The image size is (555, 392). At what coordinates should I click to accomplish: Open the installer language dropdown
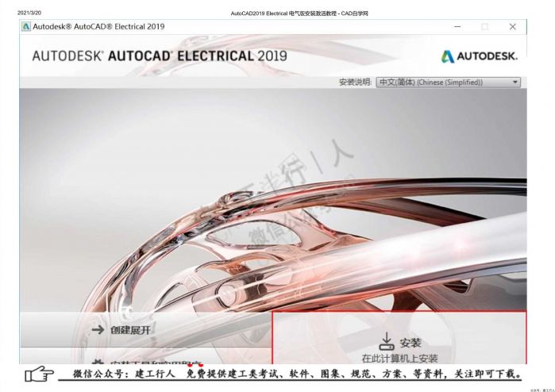click(448, 83)
